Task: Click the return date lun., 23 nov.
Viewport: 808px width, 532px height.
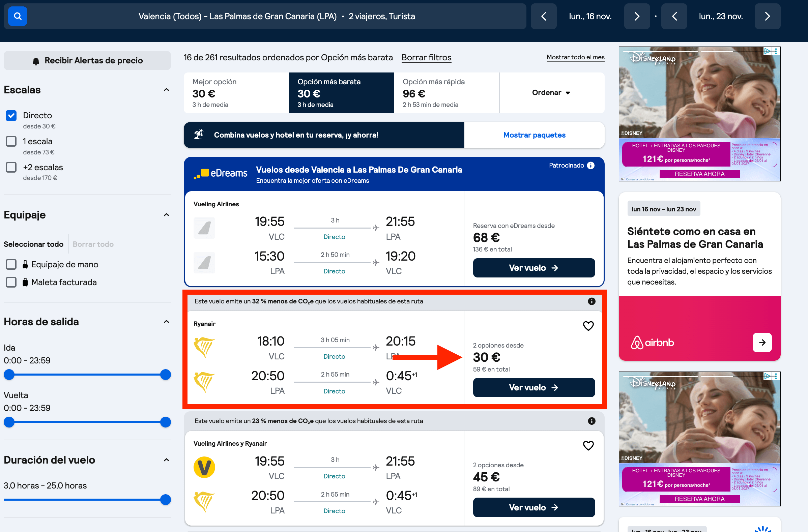Action: pyautogui.click(x=721, y=16)
